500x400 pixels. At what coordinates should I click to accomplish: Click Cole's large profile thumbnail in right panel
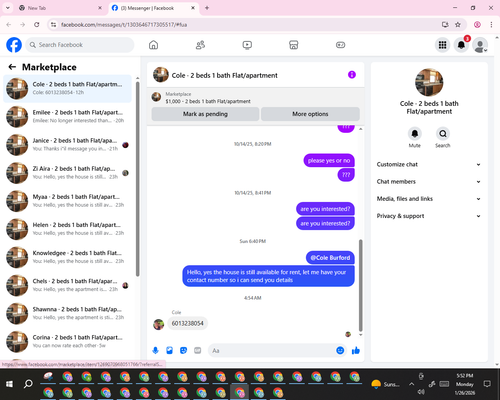click(x=429, y=82)
